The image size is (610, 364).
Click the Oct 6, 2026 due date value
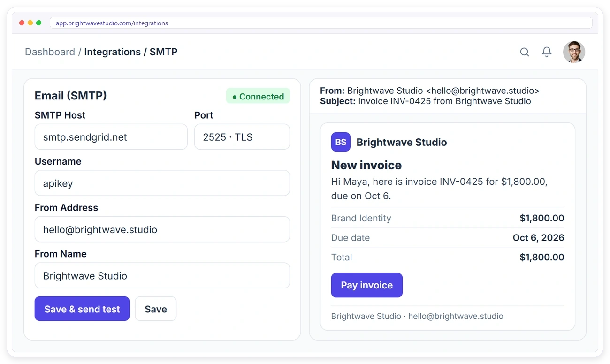(x=539, y=238)
